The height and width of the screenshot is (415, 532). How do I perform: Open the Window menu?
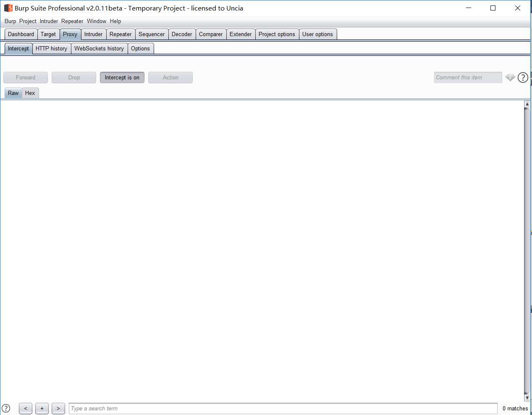click(x=97, y=21)
